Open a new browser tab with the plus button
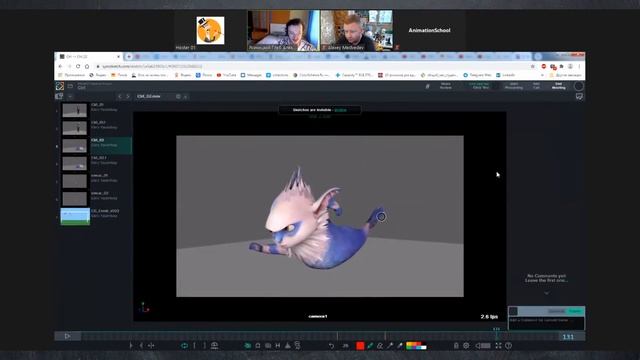The height and width of the screenshot is (360, 640). click(129, 56)
